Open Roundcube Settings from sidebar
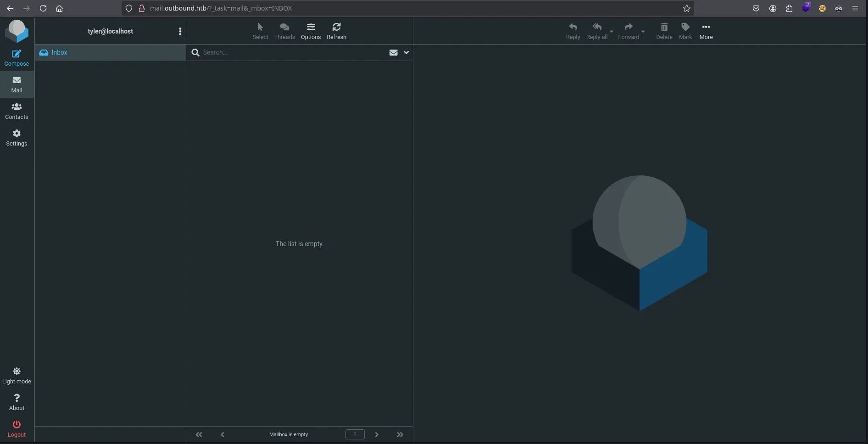Image resolution: width=868 pixels, height=444 pixels. [17, 138]
